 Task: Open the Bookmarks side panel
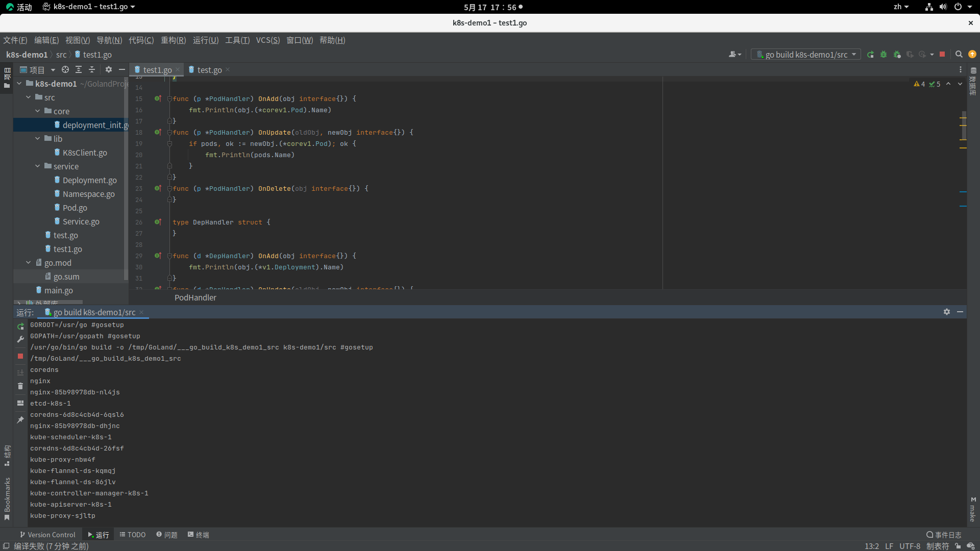click(7, 499)
